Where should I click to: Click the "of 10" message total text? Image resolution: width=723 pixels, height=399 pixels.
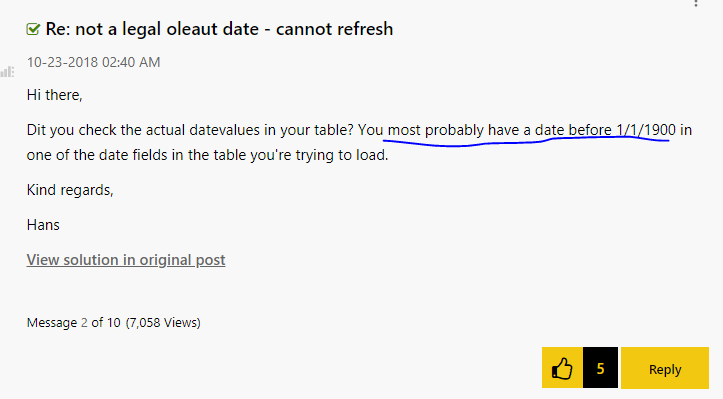(106, 322)
